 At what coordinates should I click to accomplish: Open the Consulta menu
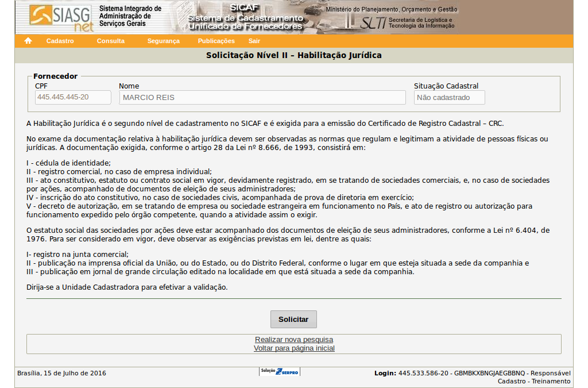tap(111, 41)
